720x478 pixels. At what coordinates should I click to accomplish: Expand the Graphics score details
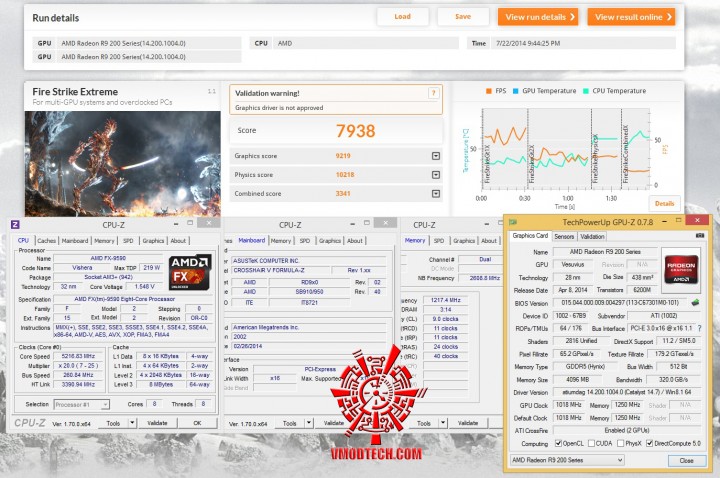[x=436, y=156]
